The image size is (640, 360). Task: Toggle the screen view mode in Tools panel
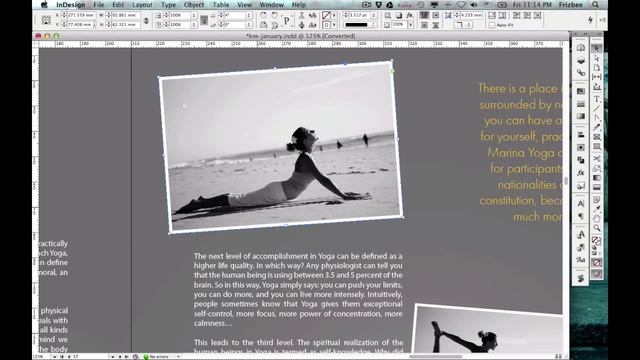597,273
